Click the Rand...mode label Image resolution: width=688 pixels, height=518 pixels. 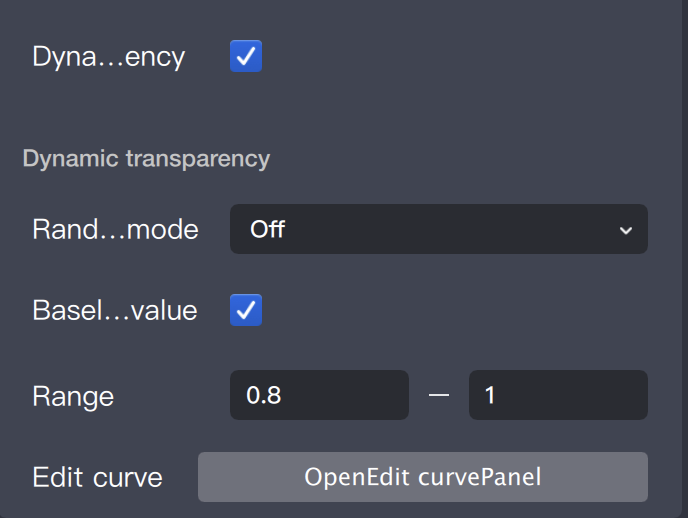[x=115, y=230]
